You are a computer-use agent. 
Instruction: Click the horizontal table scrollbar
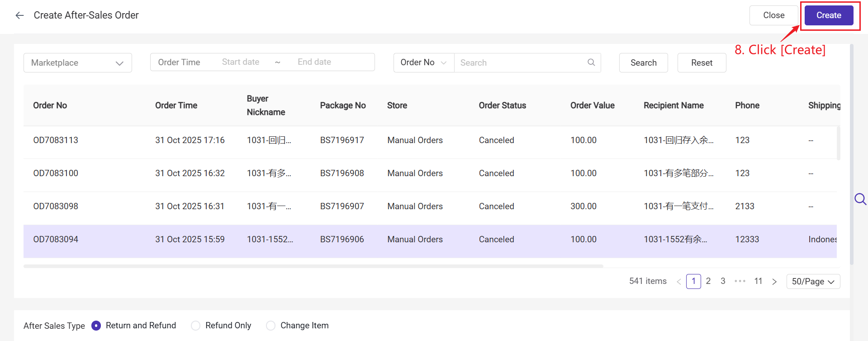(x=313, y=266)
